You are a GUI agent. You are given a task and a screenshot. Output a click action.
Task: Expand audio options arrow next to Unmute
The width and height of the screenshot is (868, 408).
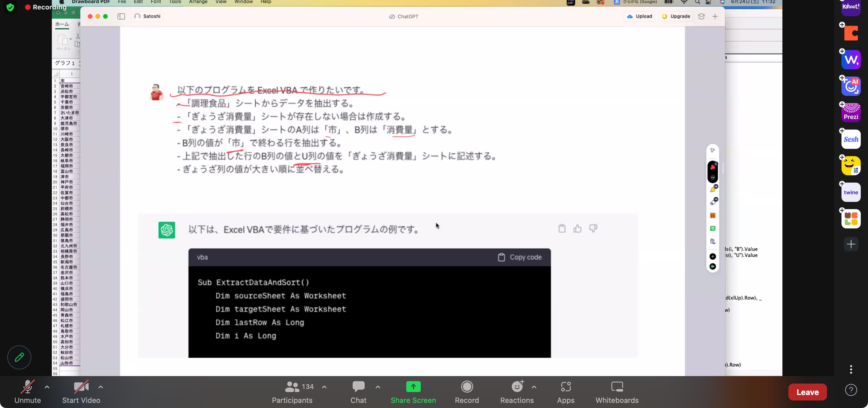(x=47, y=387)
